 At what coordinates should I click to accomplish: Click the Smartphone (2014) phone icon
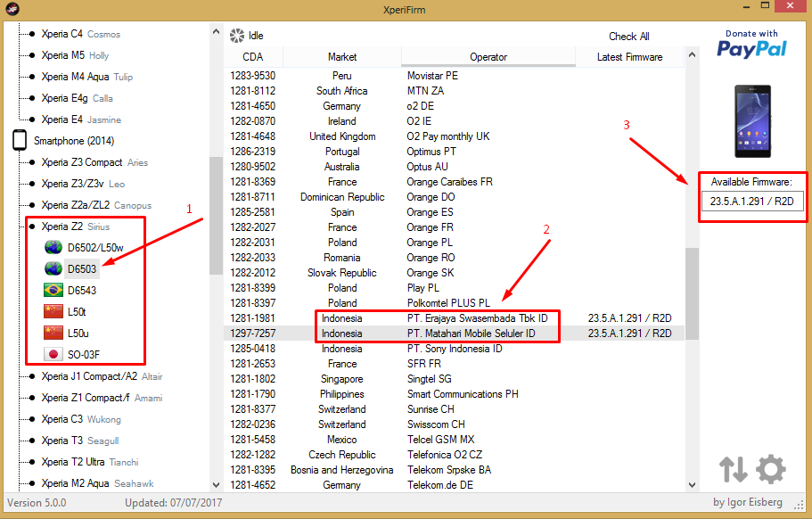point(19,141)
